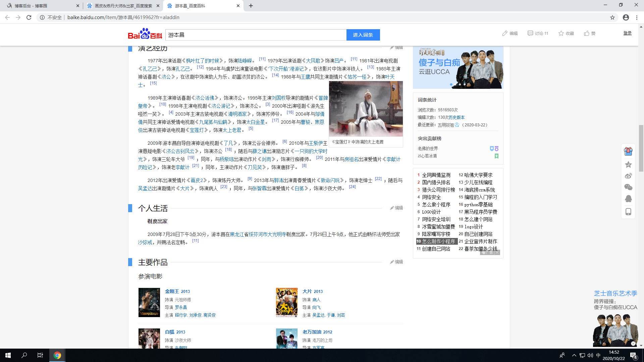Share via QQ penguin icon
Viewport: 644px width, 362px height.
628,199
